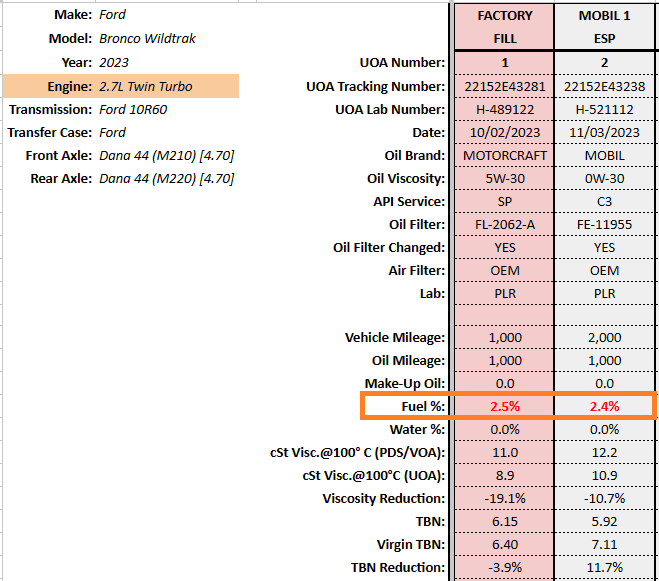Select the MOTORCRAFT oil brand cell
Screen dimensions: 659x581
coord(504,156)
